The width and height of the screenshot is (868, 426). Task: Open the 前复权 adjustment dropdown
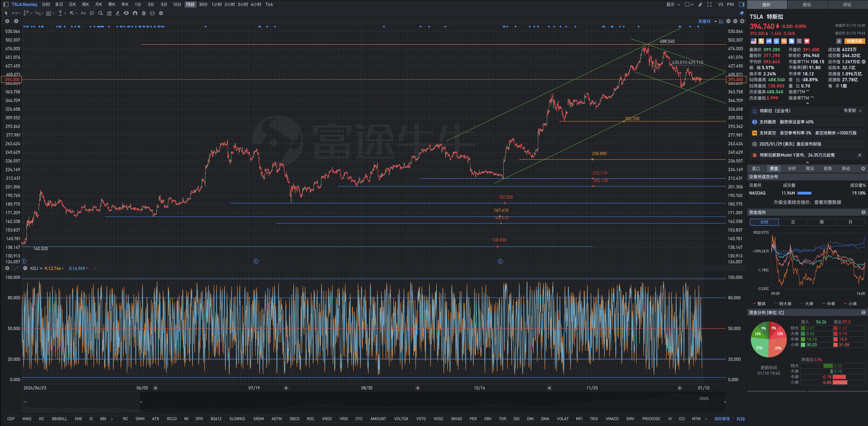pyautogui.click(x=707, y=21)
